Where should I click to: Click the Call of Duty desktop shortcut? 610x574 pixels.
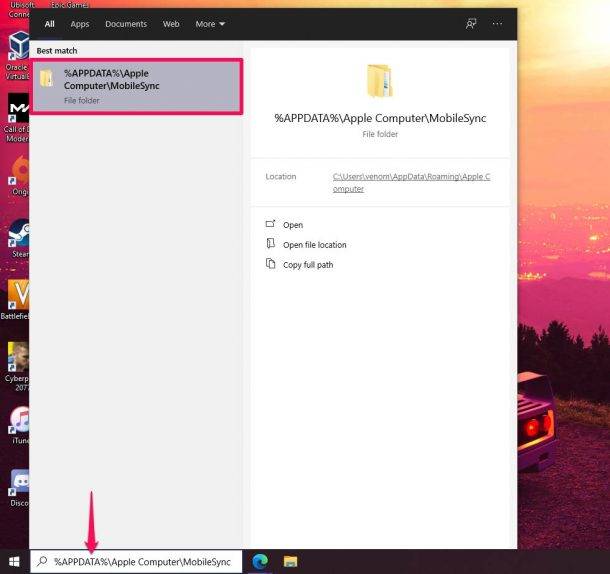point(18,110)
